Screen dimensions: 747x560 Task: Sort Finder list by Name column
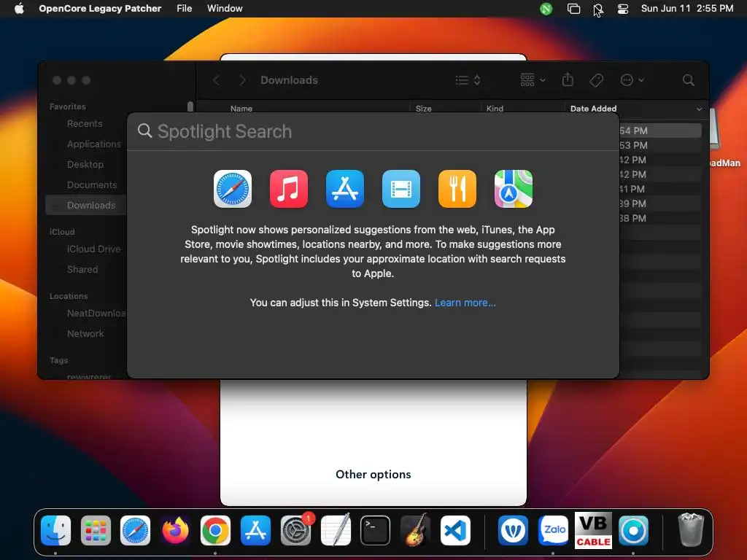[x=241, y=109]
